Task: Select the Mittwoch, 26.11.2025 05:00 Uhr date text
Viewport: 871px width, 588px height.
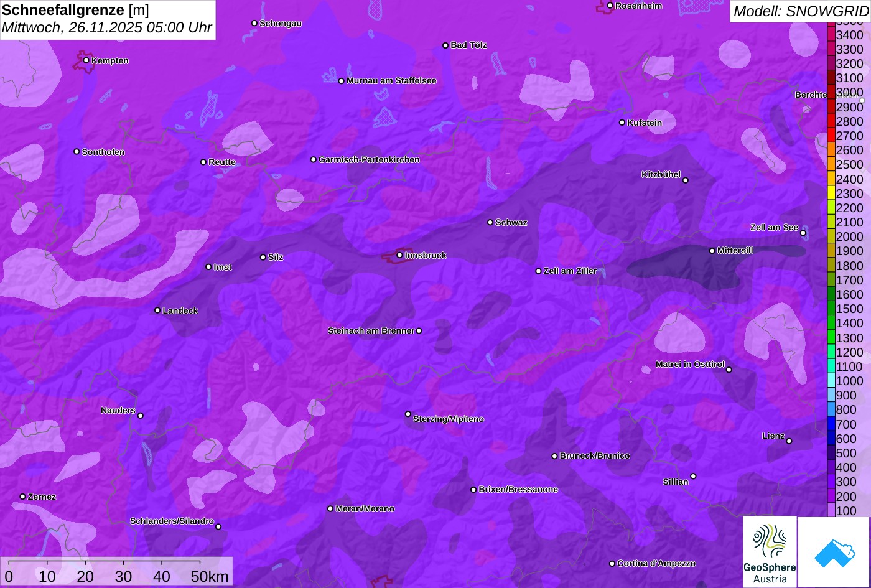Action: pos(107,27)
